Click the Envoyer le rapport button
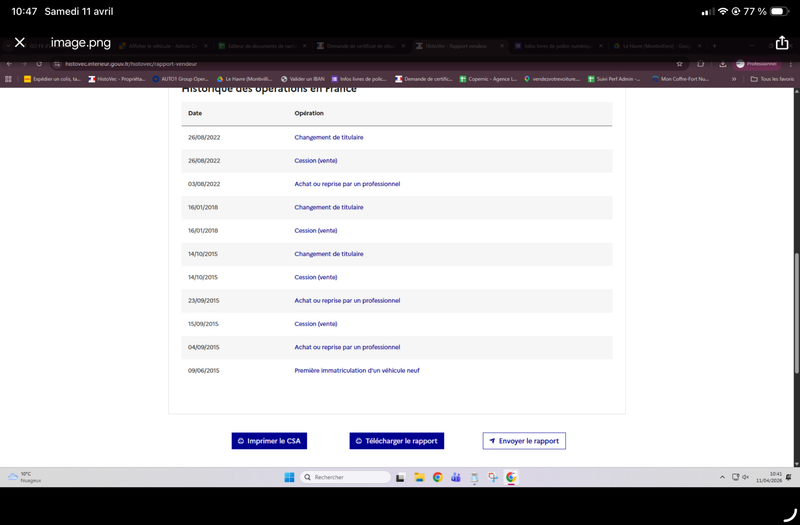Viewport: 800px width, 525px height. coord(524,441)
